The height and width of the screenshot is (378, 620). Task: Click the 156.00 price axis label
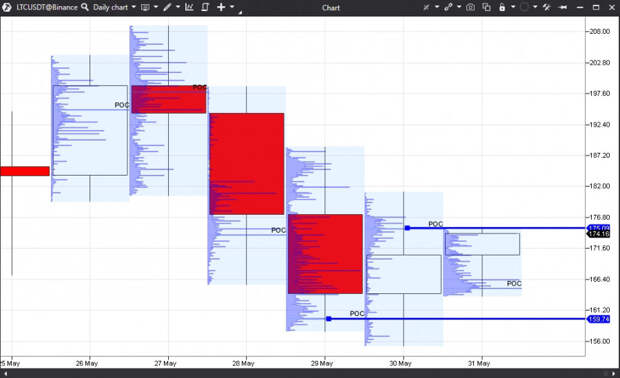(599, 341)
